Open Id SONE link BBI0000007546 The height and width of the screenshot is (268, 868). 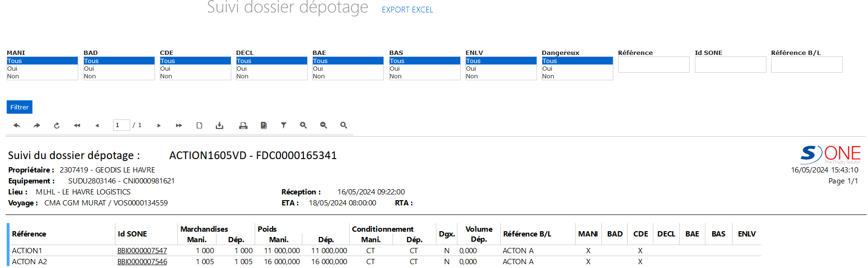click(142, 261)
